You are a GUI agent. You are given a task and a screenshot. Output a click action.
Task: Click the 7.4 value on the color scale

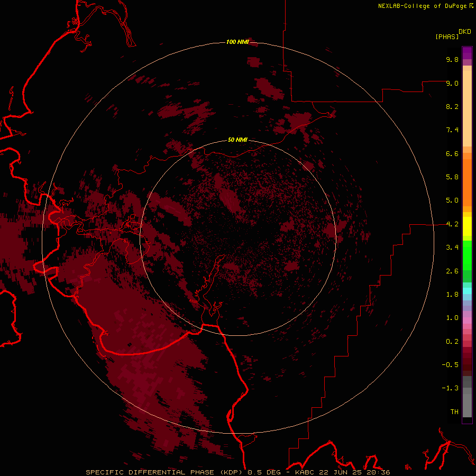(452, 130)
